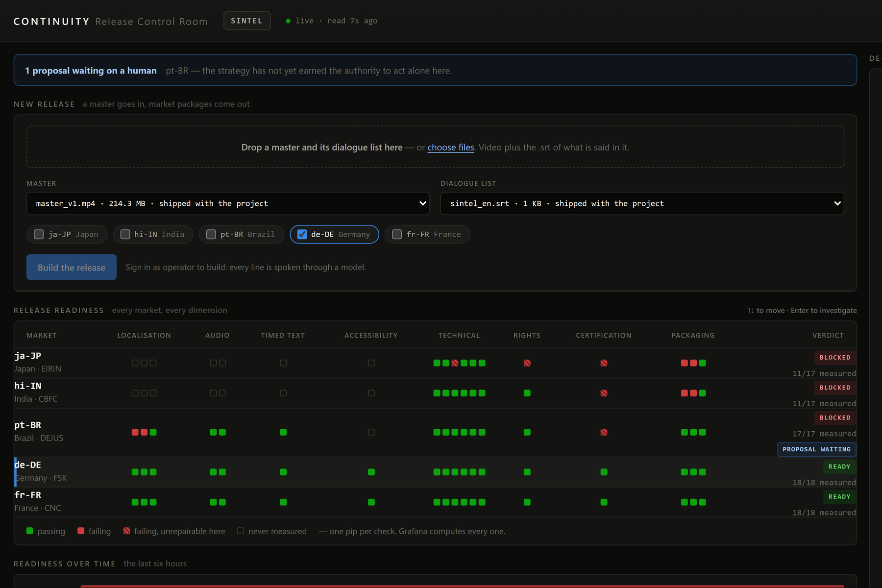Select the ja-JP Rights failing pip

coord(527,363)
